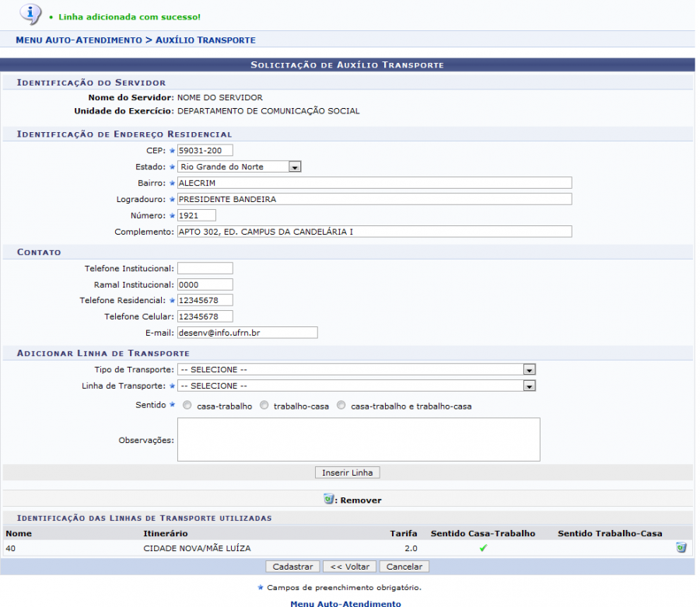Click the Telefone Institucional field
Screen dimensions: 700x607
[205, 268]
